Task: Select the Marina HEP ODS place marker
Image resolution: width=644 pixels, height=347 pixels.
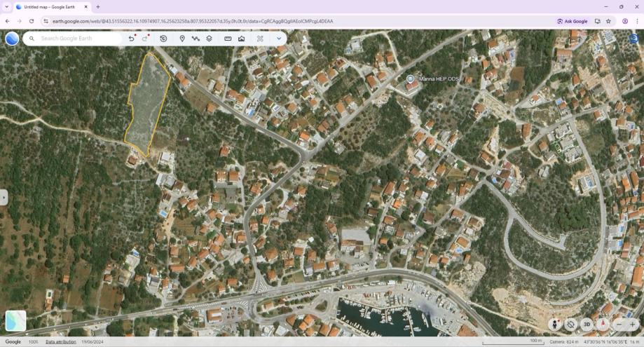Action: tap(410, 79)
